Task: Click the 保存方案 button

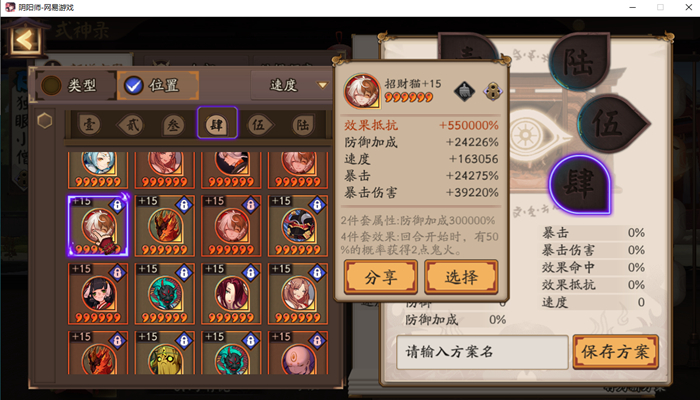Action: click(616, 352)
